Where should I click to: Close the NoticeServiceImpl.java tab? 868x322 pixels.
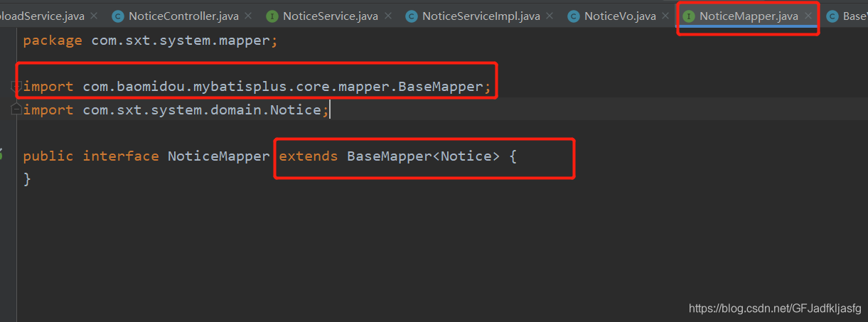pos(550,16)
